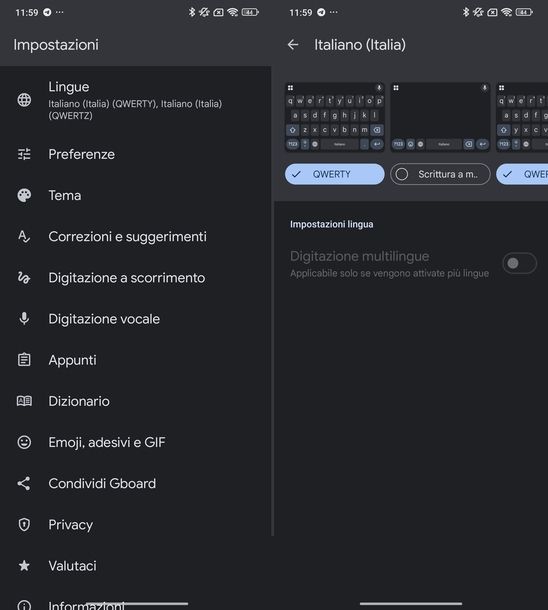This screenshot has height=610, width=548.
Task: Open Appunti settings
Action: [135, 360]
